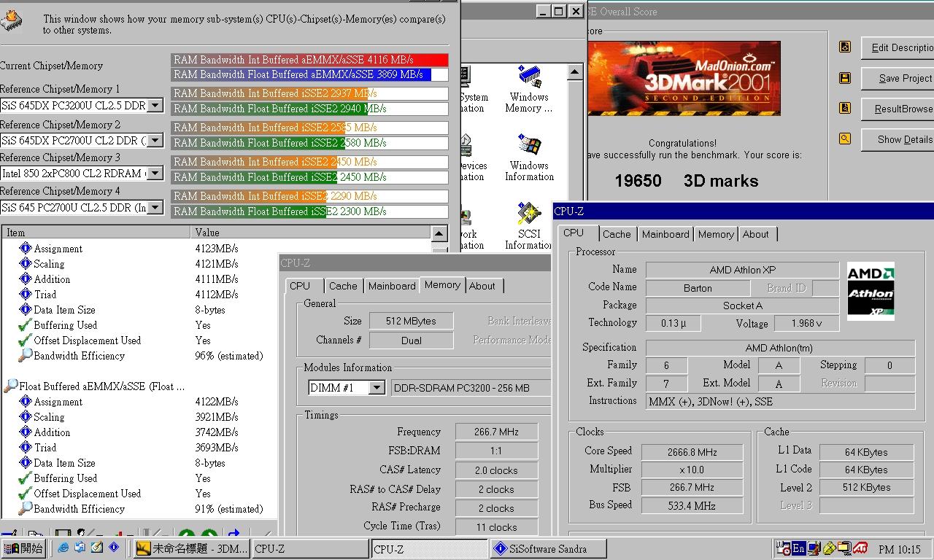Screen dimensions: 934x560
Task: Click the 19650 3D marks score text
Action: point(686,181)
